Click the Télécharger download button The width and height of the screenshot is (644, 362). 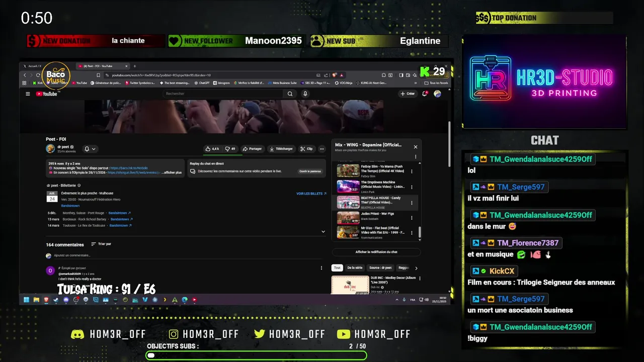pyautogui.click(x=281, y=149)
